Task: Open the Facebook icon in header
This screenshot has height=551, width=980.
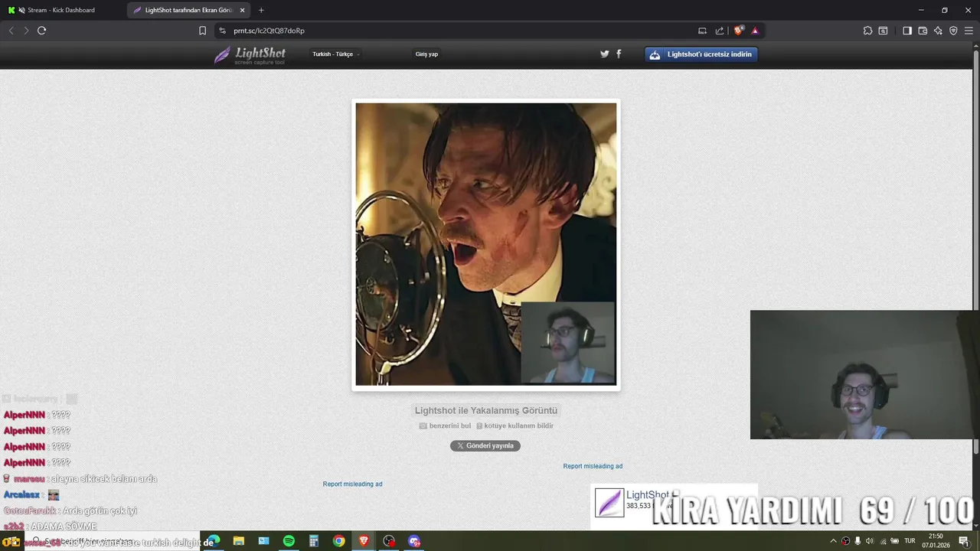Action: 619,54
